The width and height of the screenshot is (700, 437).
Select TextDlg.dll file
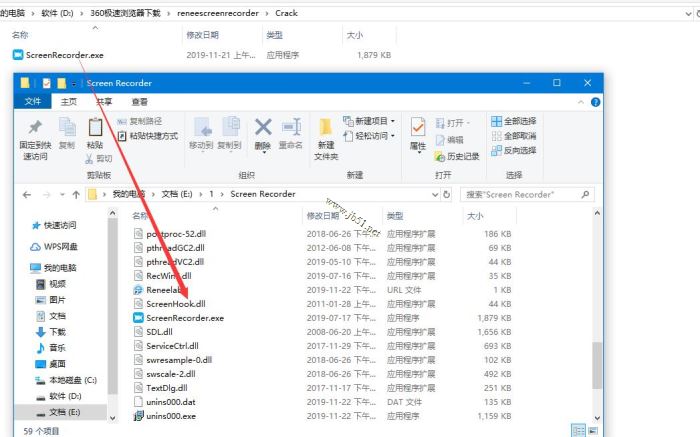pyautogui.click(x=161, y=388)
